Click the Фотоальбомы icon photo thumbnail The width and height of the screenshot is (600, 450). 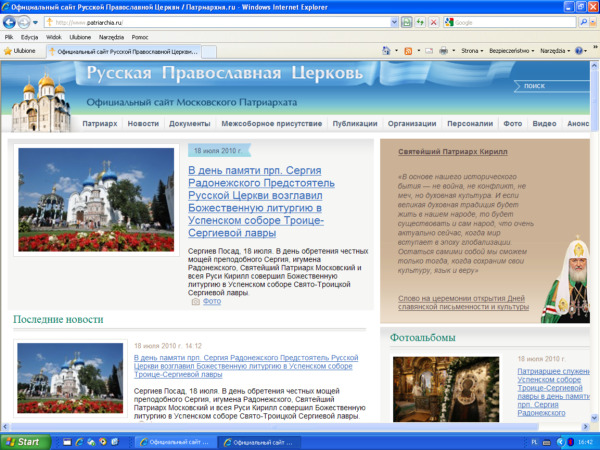coord(446,390)
